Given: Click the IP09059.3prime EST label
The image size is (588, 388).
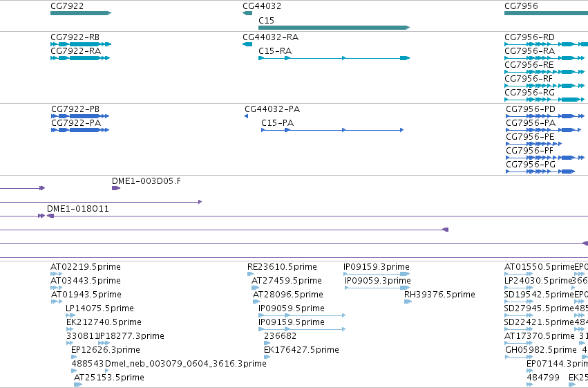Looking at the screenshot, I should click(x=378, y=281).
